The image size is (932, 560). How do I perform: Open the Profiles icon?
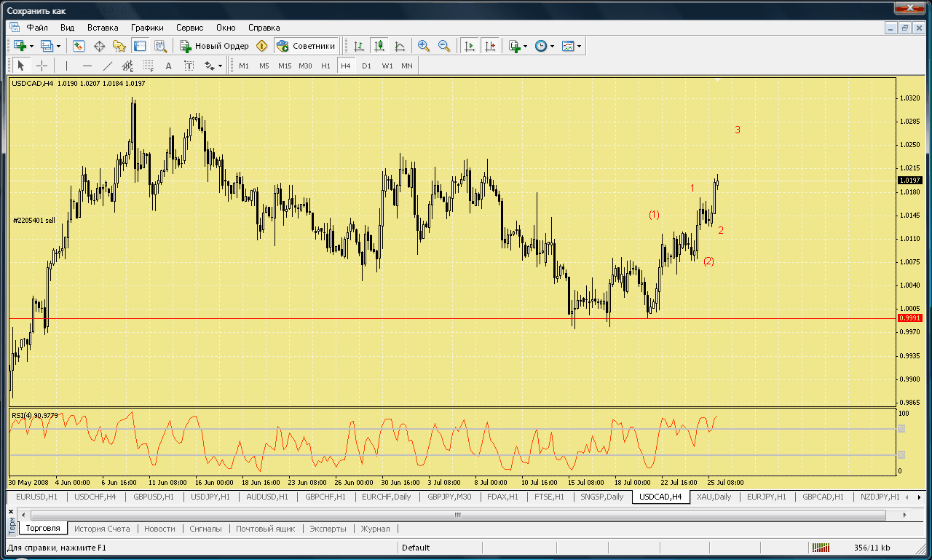click(x=47, y=46)
